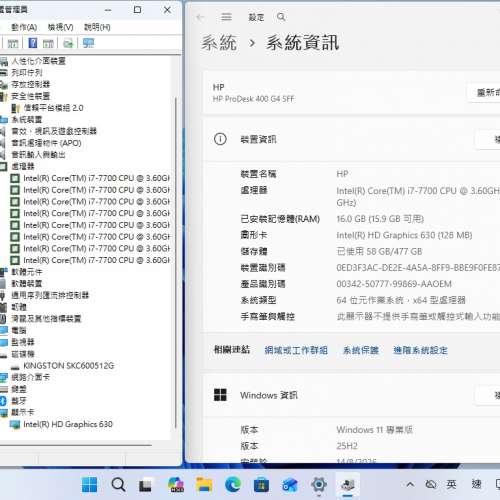The height and width of the screenshot is (500, 500).
Task: Open the 進階系統設定 link
Action: [420, 350]
